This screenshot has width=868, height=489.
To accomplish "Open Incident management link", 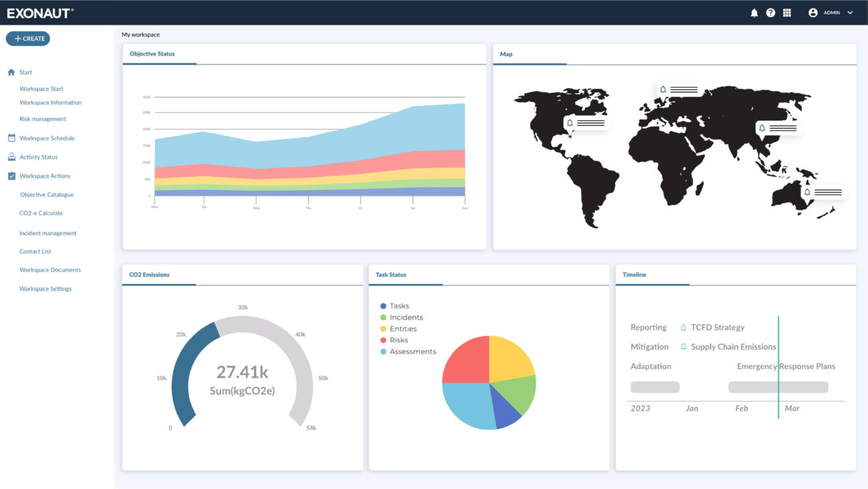I will tap(48, 233).
